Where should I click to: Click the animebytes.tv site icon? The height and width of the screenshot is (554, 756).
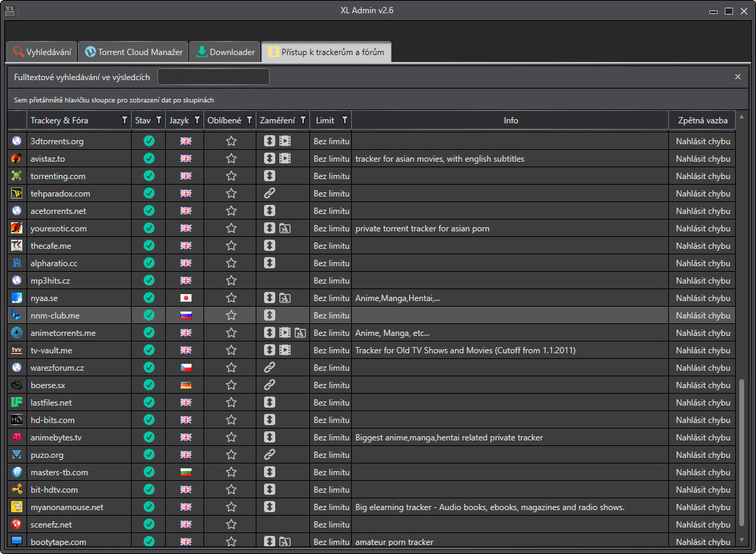pos(17,437)
